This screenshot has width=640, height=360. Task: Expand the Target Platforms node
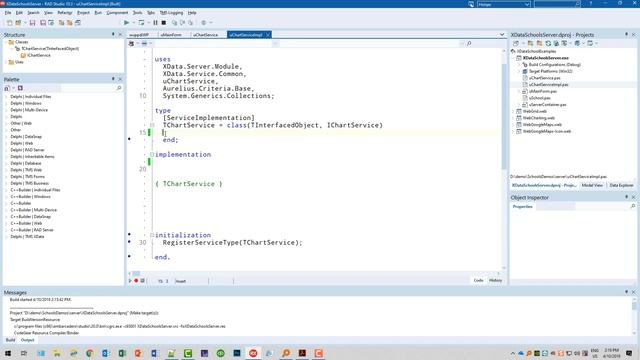point(520,71)
